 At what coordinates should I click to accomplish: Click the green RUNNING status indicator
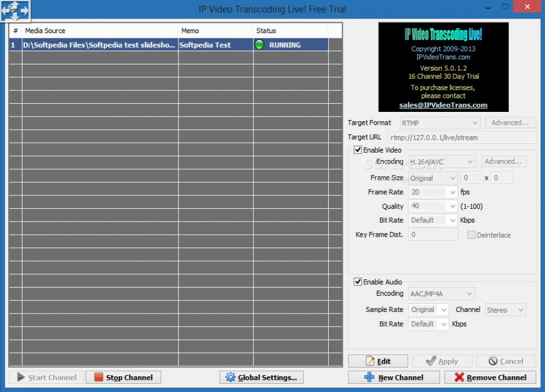[259, 45]
